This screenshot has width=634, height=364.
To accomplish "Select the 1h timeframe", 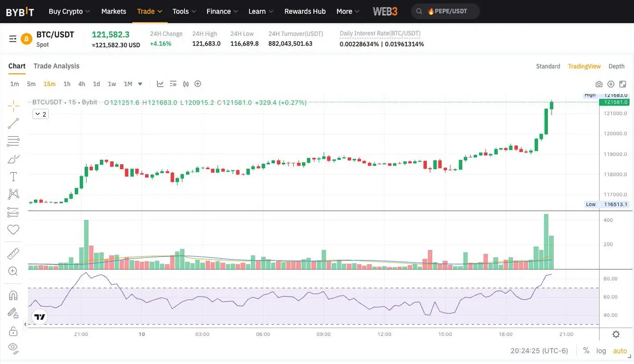I will pyautogui.click(x=67, y=84).
